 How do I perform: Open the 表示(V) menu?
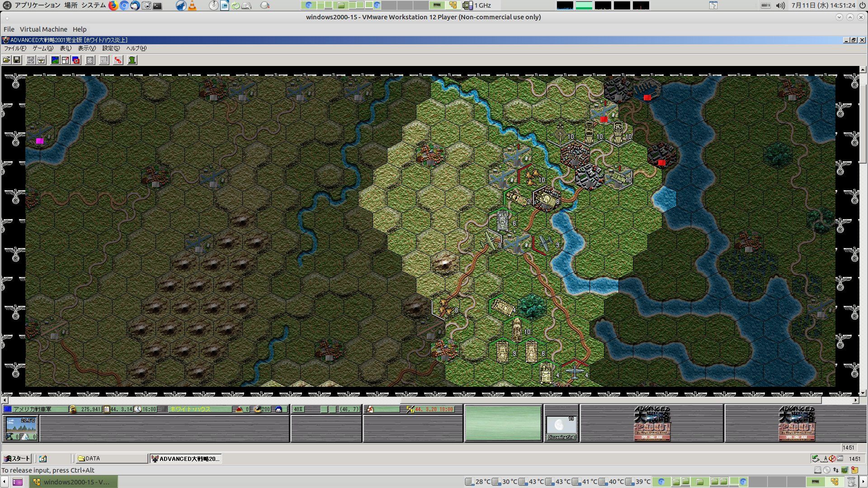[x=86, y=48]
